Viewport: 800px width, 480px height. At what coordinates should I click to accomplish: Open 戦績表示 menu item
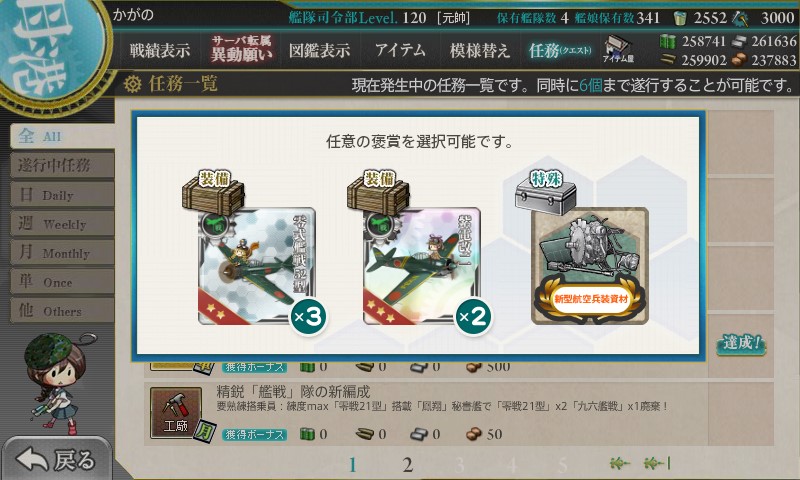[160, 50]
